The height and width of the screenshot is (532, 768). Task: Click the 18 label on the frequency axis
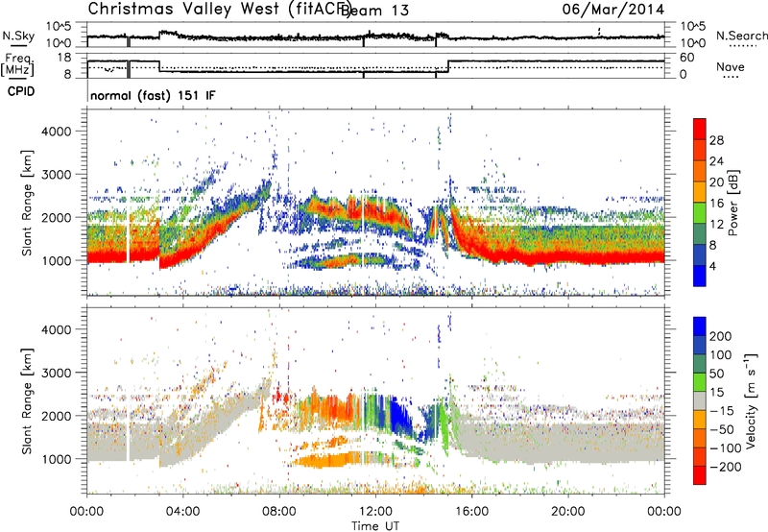coord(64,58)
